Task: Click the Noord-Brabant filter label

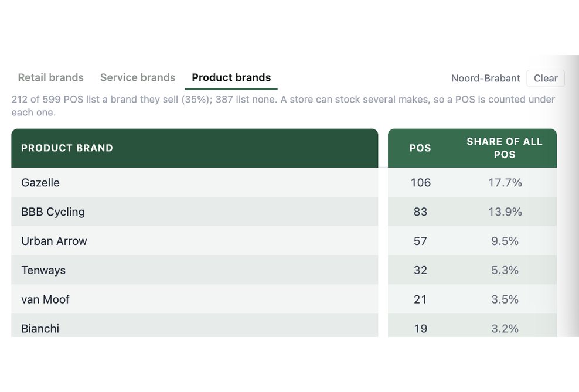Action: click(x=485, y=79)
